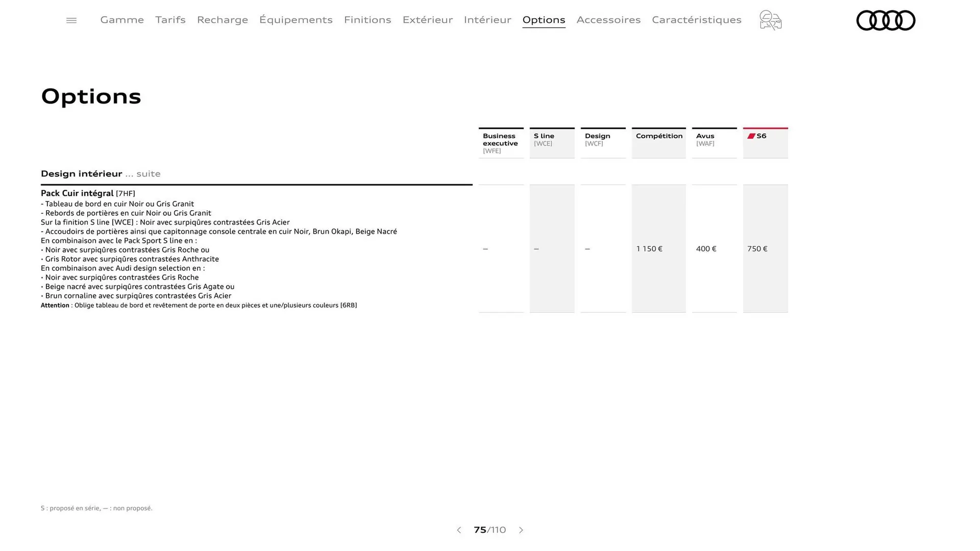This screenshot has width=980, height=551.
Task: Go to the next page chevron
Action: pyautogui.click(x=521, y=530)
